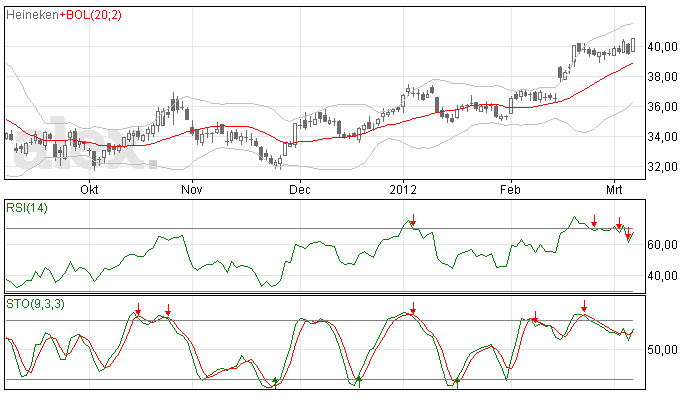Click the red +BOL(20;2) indicator label
Image resolution: width=683 pixels, height=399 pixels.
pos(91,15)
